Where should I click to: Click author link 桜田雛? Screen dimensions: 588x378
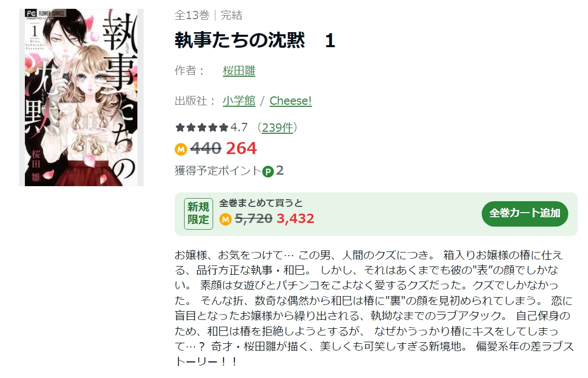click(239, 71)
